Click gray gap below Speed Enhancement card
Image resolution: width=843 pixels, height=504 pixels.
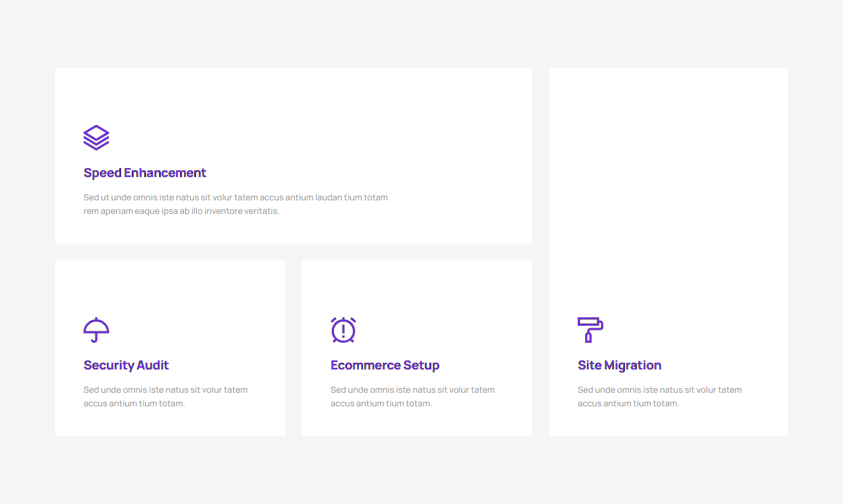(x=294, y=252)
